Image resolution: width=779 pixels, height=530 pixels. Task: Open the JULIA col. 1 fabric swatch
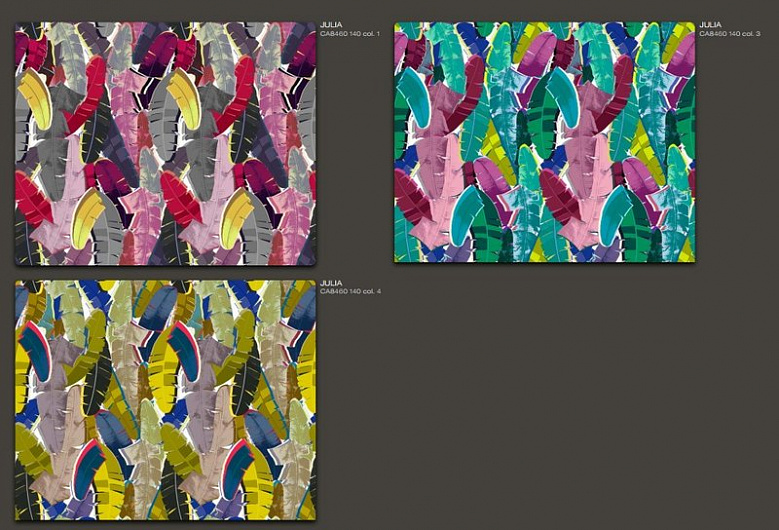(165, 144)
